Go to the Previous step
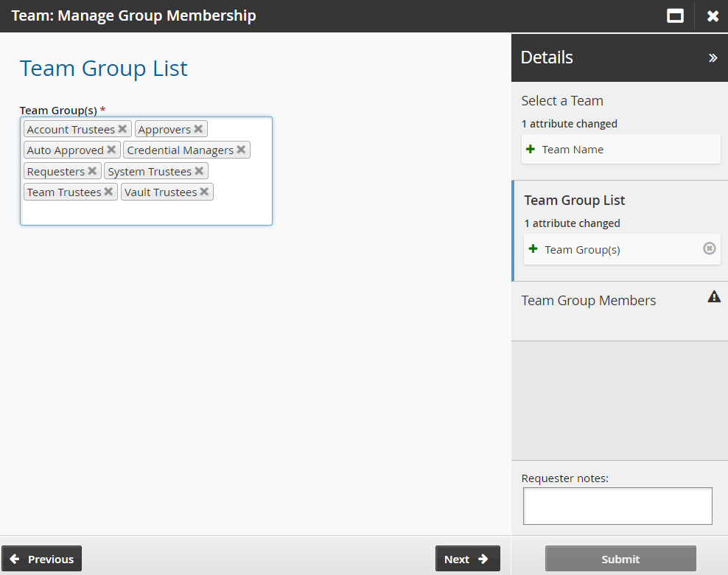Screen dimensions: 728x575 [x=42, y=559]
